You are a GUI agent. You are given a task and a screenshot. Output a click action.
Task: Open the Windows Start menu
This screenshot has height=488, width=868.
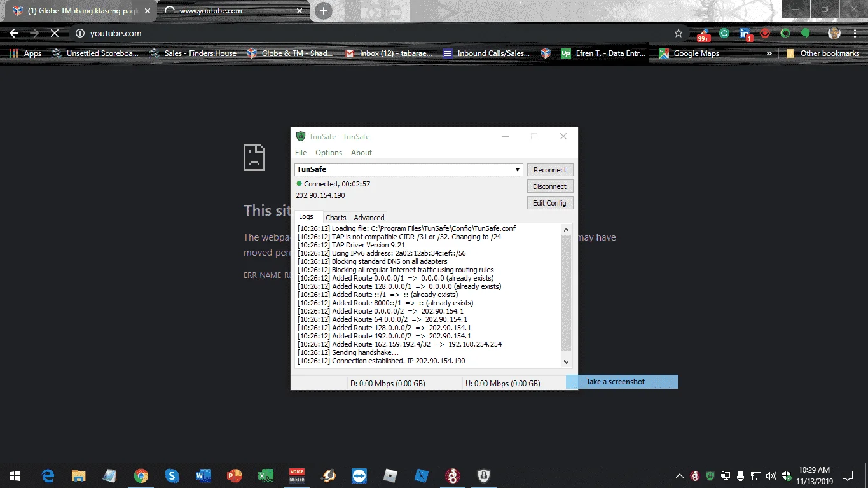(15, 475)
